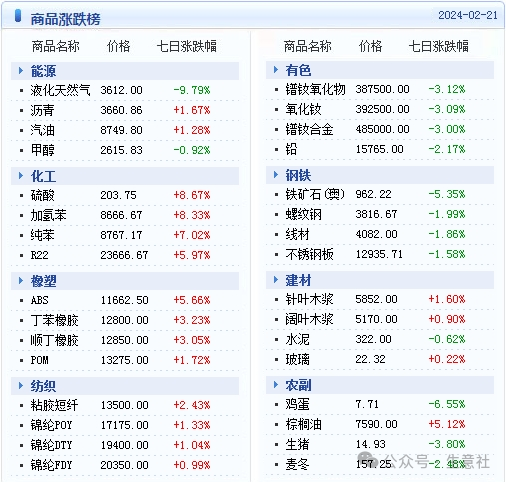Open the 化工 category heading
This screenshot has width=506, height=482.
pyautogui.click(x=43, y=176)
